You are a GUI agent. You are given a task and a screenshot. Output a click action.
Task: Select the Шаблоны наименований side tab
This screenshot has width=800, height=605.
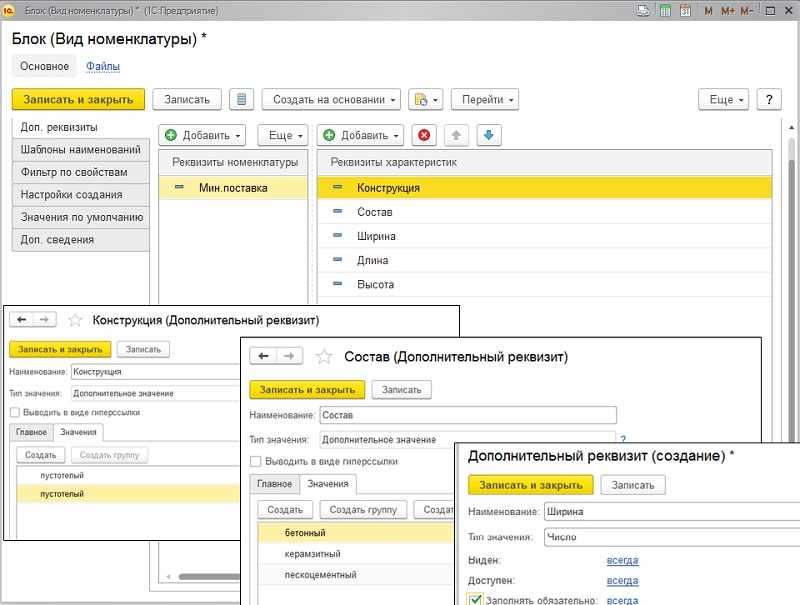tap(81, 149)
